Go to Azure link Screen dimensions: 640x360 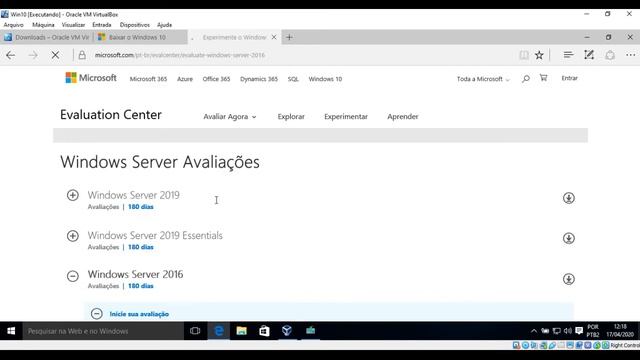coord(185,79)
